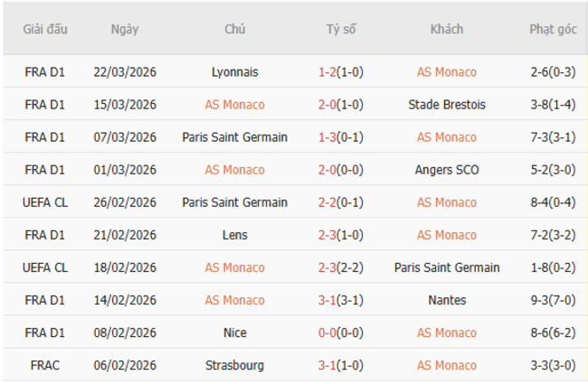Click the Nice home team name
This screenshot has width=588, height=384.
[234, 332]
